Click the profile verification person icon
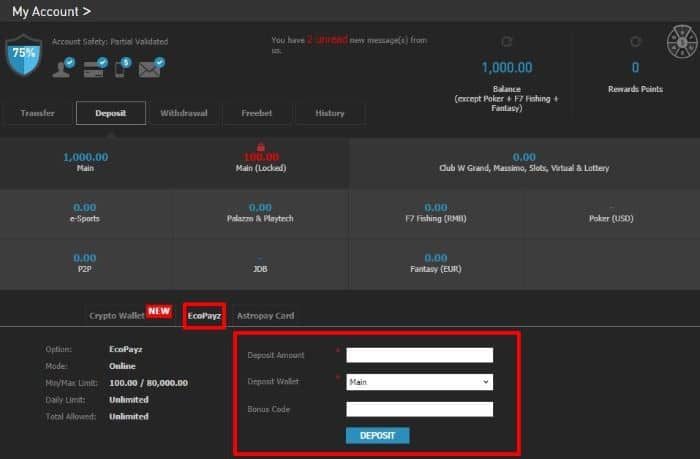The image size is (700, 459). click(64, 69)
